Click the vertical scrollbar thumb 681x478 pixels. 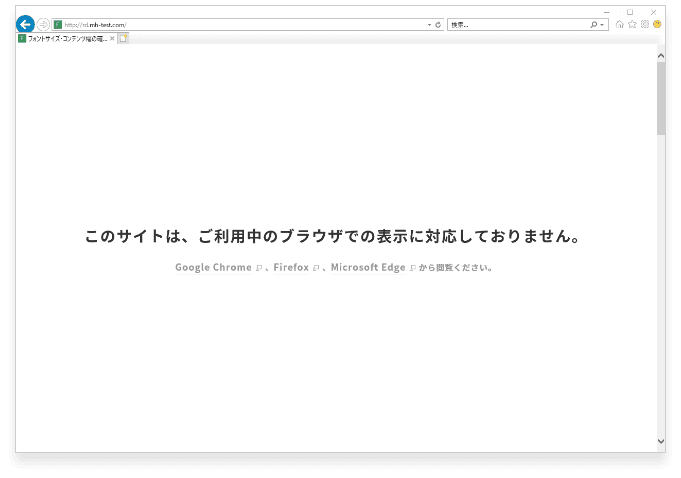[x=661, y=98]
